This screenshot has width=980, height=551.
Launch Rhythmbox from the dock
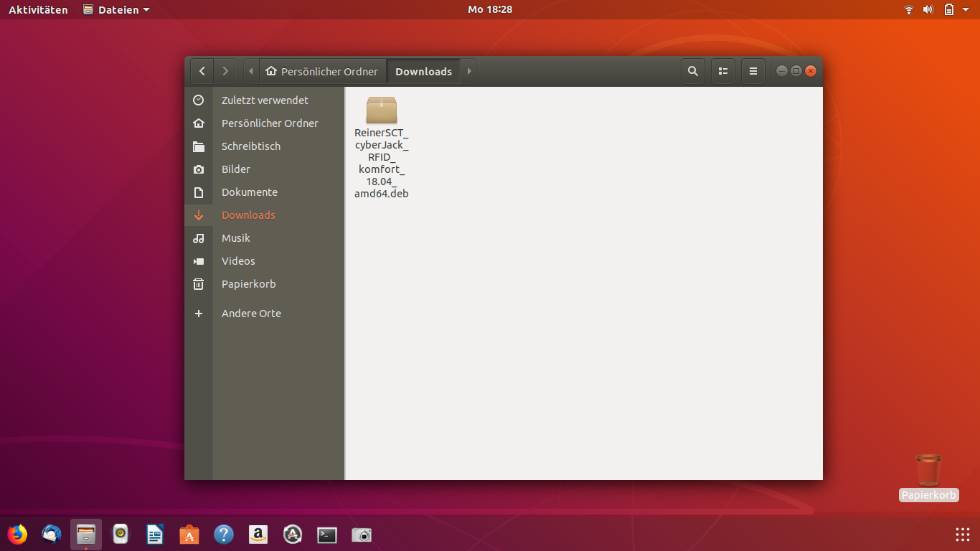click(x=121, y=534)
